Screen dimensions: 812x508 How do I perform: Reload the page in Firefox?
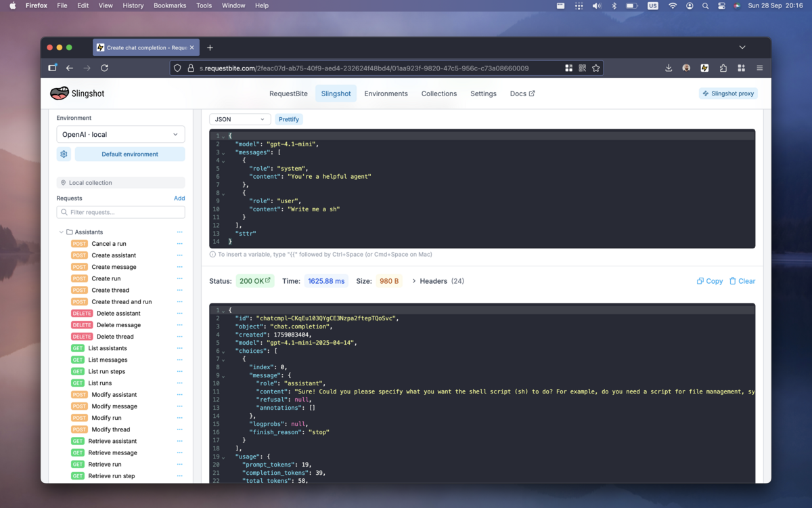pos(104,68)
